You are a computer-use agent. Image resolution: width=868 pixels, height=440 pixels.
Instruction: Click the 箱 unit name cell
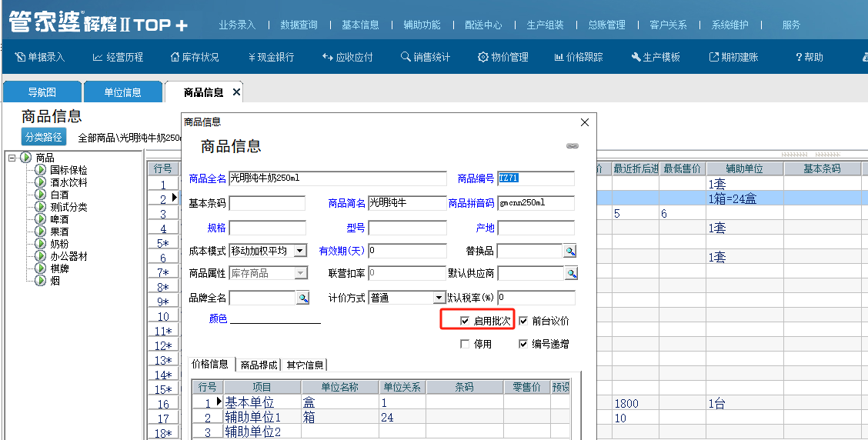(340, 418)
